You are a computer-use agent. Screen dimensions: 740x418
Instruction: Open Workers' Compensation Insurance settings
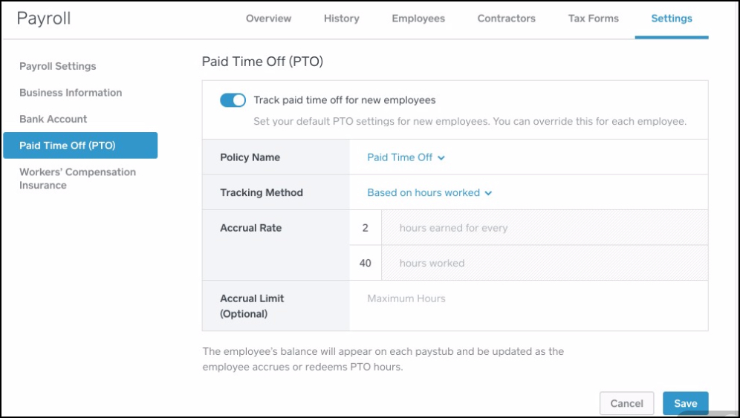[77, 178]
